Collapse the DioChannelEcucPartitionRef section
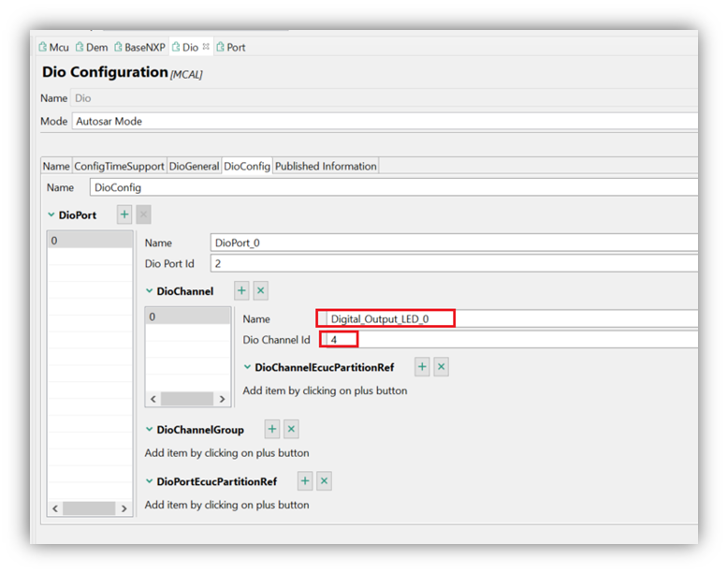The image size is (728, 574). (x=247, y=367)
